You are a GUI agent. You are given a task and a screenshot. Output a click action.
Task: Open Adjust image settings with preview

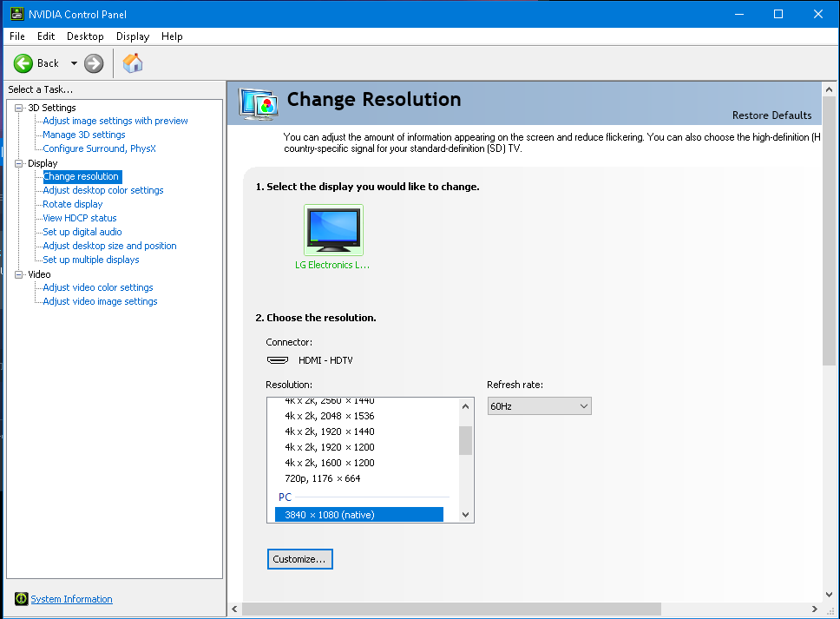click(x=115, y=122)
